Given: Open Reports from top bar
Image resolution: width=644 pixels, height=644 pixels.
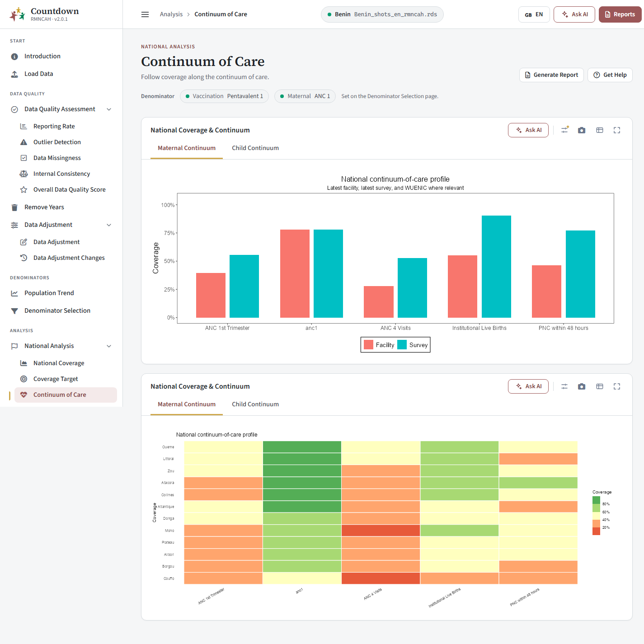Looking at the screenshot, I should (620, 14).
